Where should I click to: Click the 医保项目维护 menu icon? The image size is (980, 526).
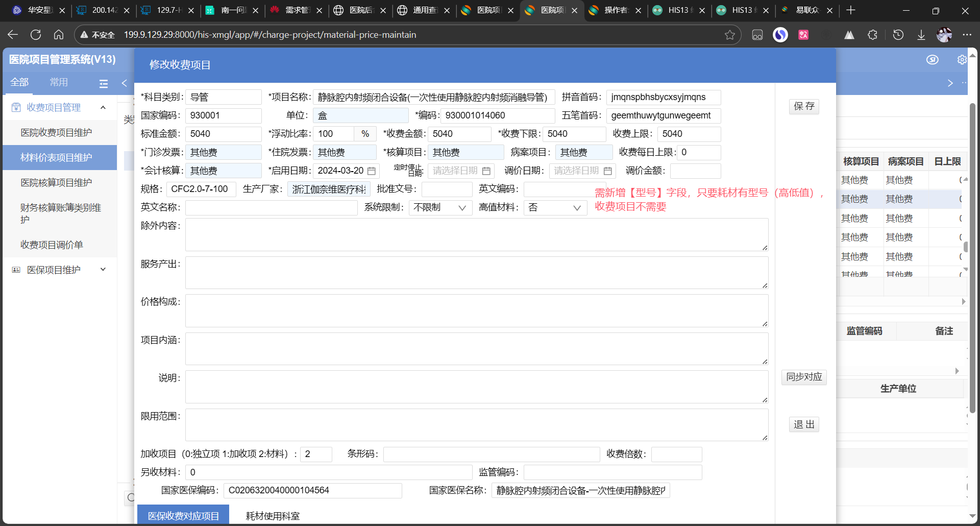[16, 270]
